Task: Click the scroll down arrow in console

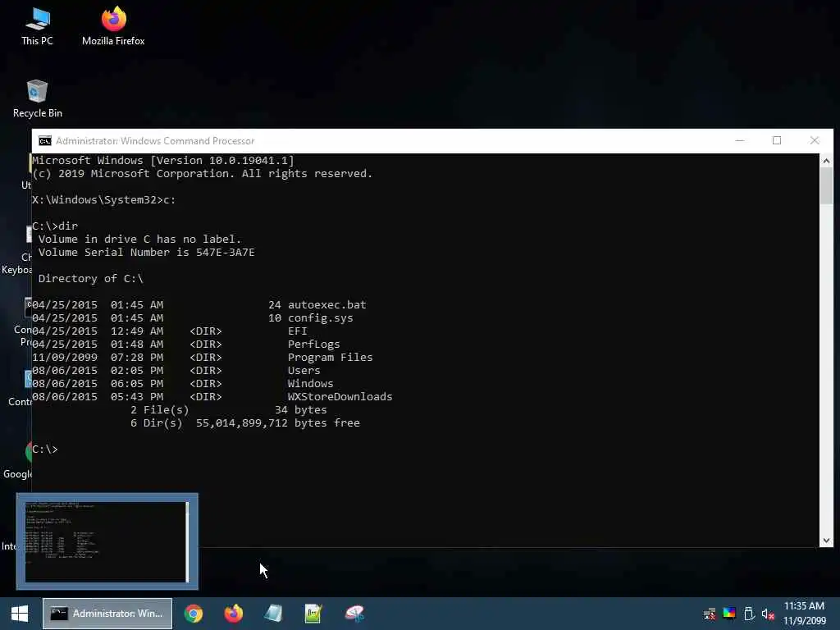Action: [826, 541]
